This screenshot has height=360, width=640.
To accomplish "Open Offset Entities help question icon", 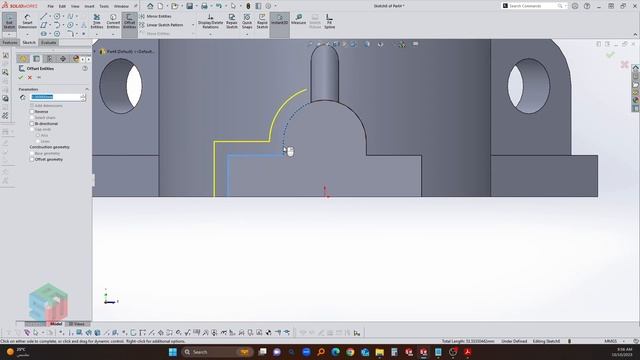I will pyautogui.click(x=85, y=69).
